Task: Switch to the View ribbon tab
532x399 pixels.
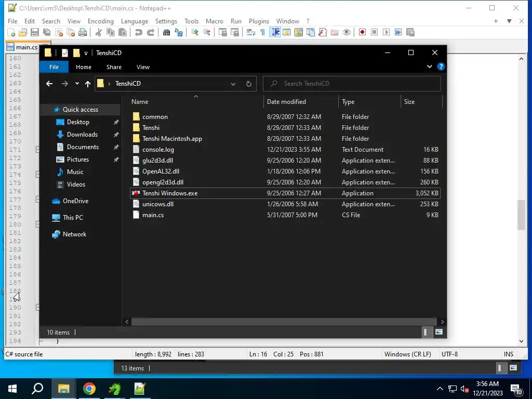Action: click(143, 67)
